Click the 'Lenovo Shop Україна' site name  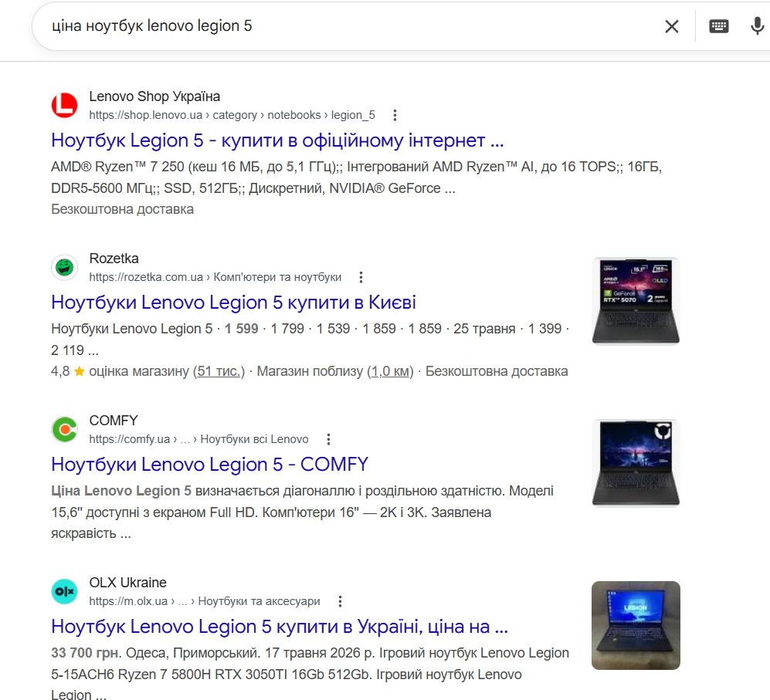coord(154,96)
